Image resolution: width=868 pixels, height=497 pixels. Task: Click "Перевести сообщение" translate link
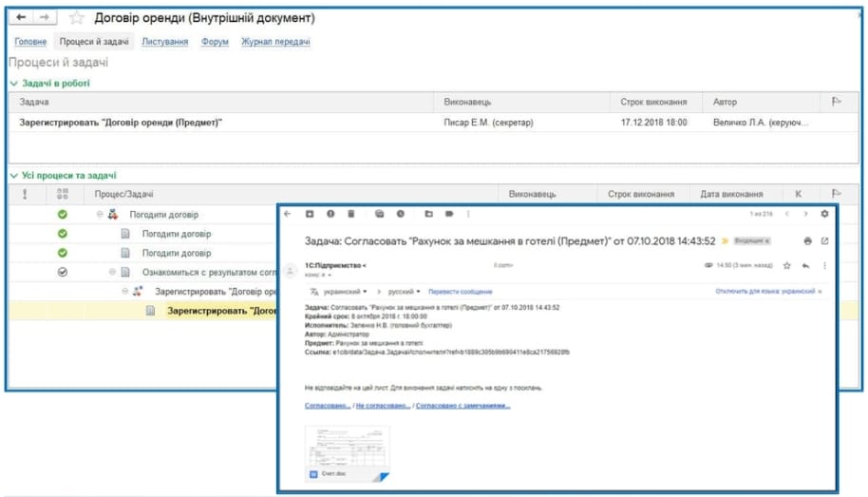tap(462, 291)
